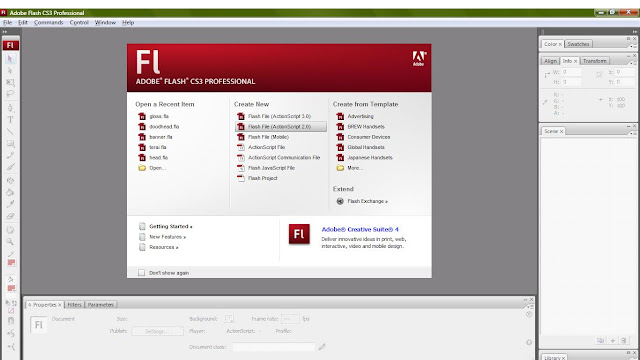This screenshot has width=640, height=360.
Task: Open the Help menu
Action: 128,22
